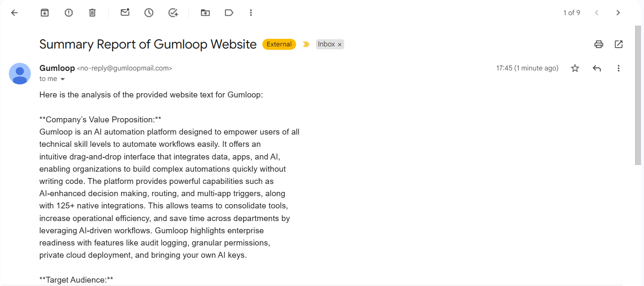Toggle the Important marker
This screenshot has width=644, height=286.
306,44
